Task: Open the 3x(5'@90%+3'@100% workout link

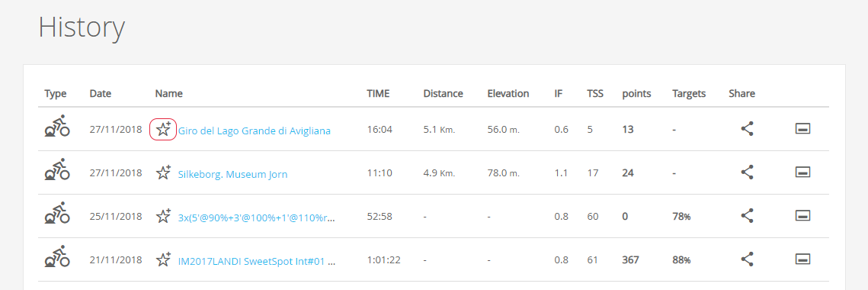Action: tap(257, 217)
